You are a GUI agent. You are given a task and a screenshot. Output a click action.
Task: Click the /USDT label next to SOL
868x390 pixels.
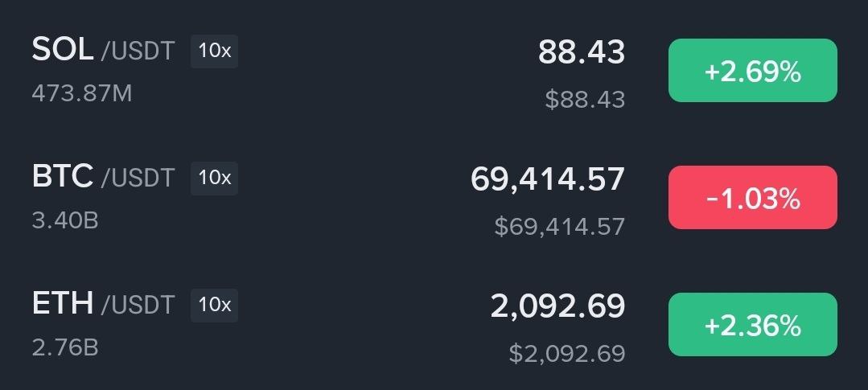point(138,52)
